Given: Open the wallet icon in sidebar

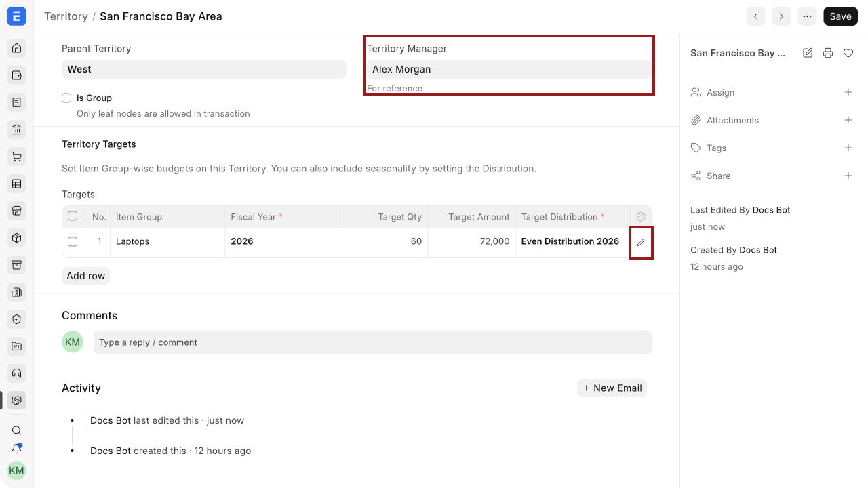Looking at the screenshot, I should pyautogui.click(x=17, y=75).
